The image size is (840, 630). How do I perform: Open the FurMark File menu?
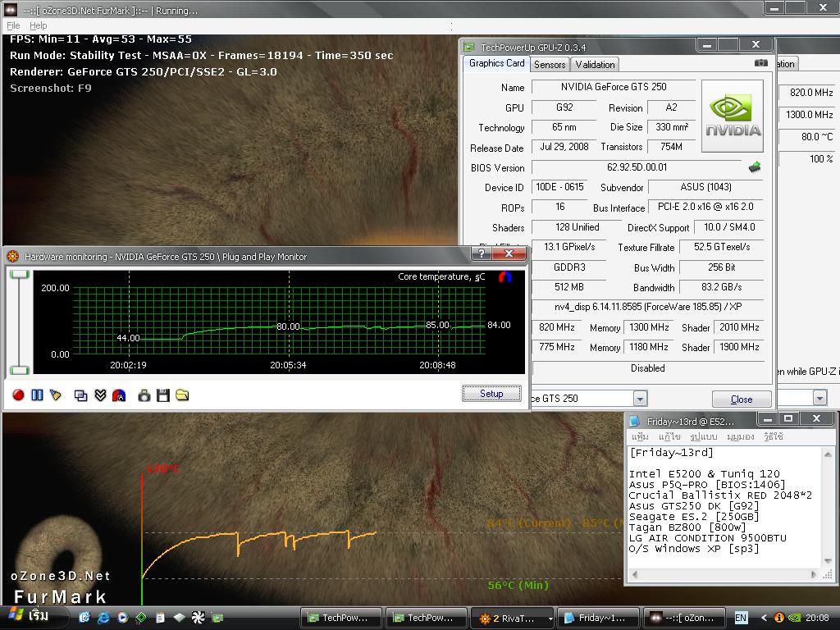click(x=13, y=25)
